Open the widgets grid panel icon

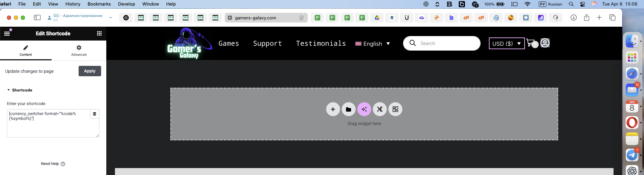click(x=99, y=33)
